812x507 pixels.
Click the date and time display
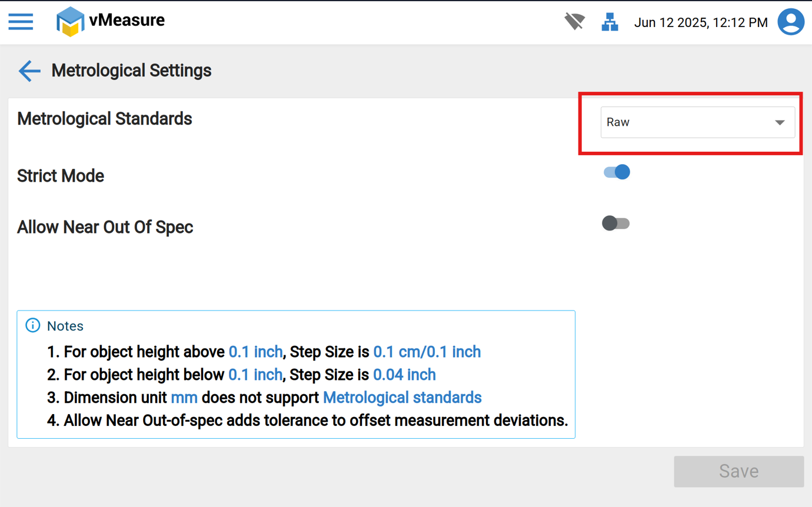(x=700, y=23)
